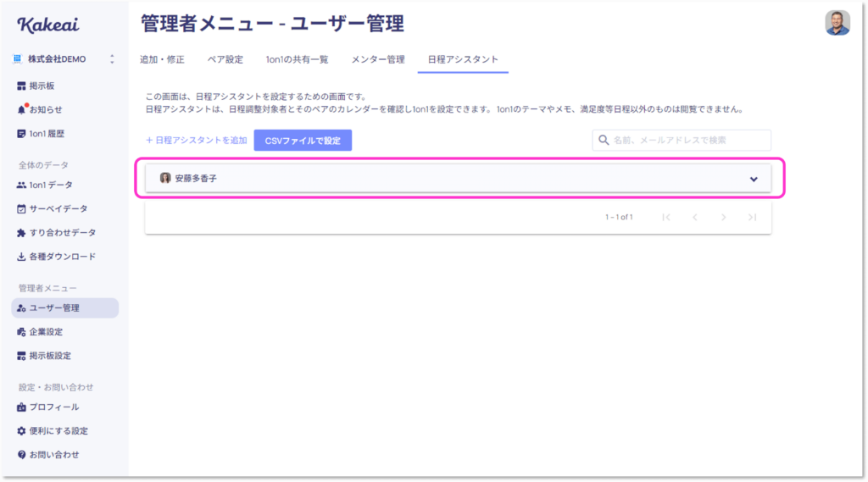Image resolution: width=868 pixels, height=482 pixels.
Task: Switch to the ペア設定 tab
Action: click(x=225, y=59)
